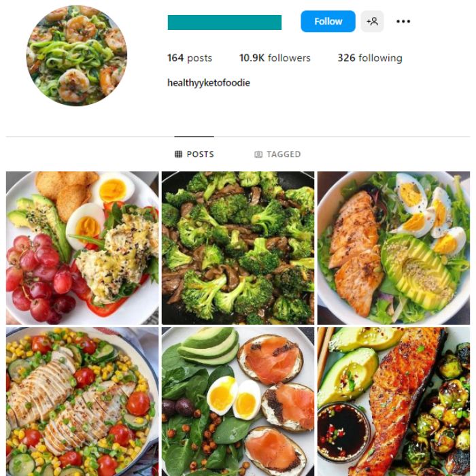
Task: Open the beef and broccoli post
Action: (x=238, y=248)
